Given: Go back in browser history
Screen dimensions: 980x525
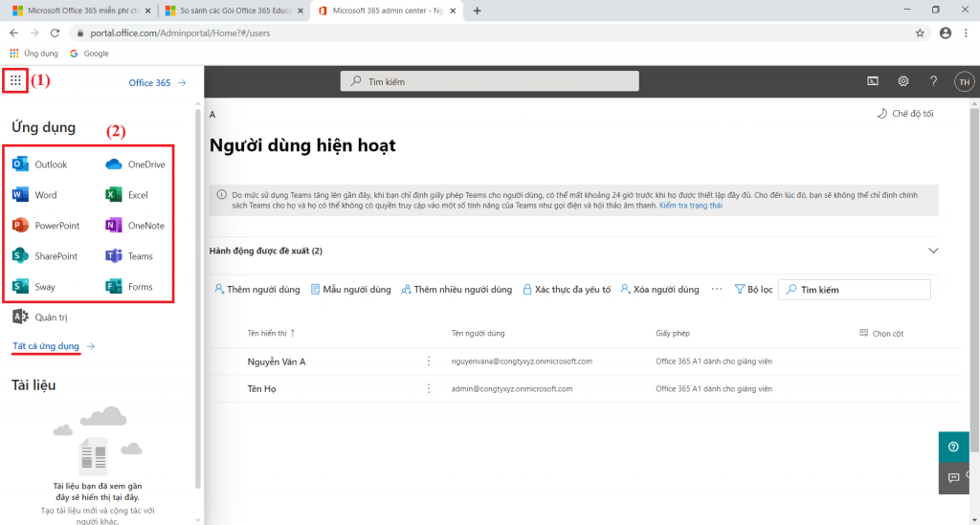Looking at the screenshot, I should pyautogui.click(x=13, y=33).
